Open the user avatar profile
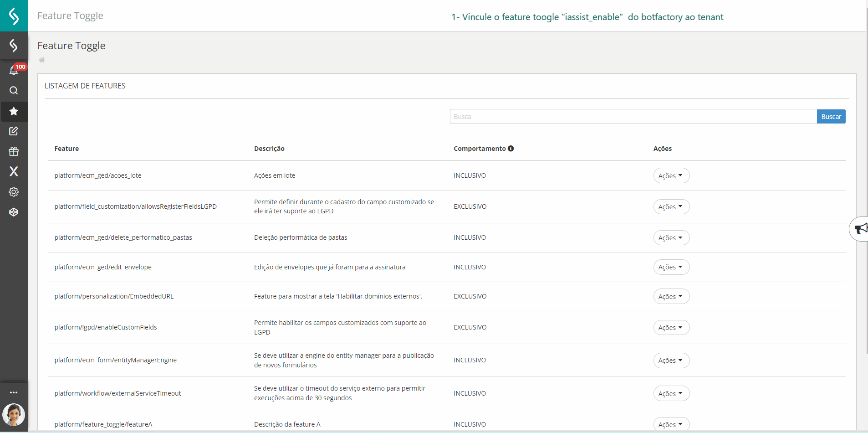 pyautogui.click(x=14, y=415)
